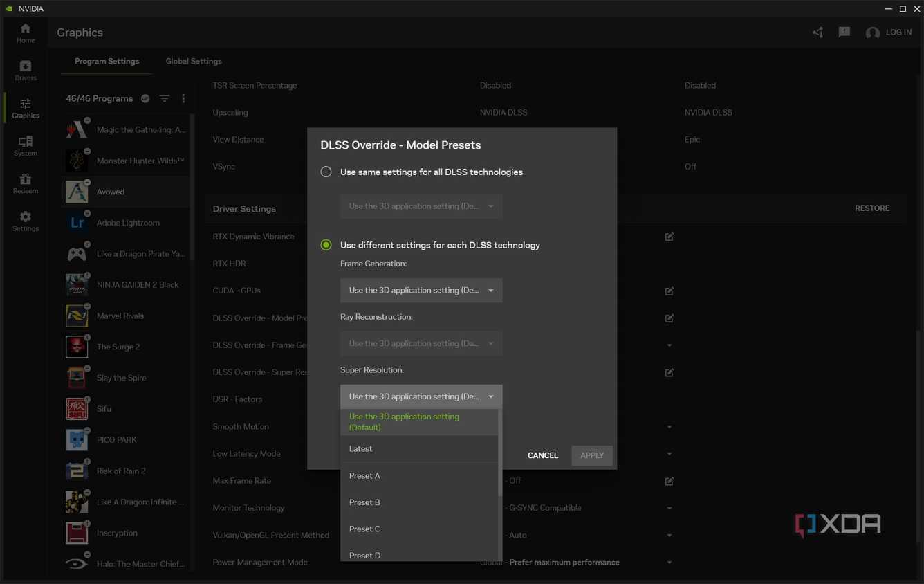
Task: Open the Drivers section in sidebar
Action: click(x=26, y=71)
